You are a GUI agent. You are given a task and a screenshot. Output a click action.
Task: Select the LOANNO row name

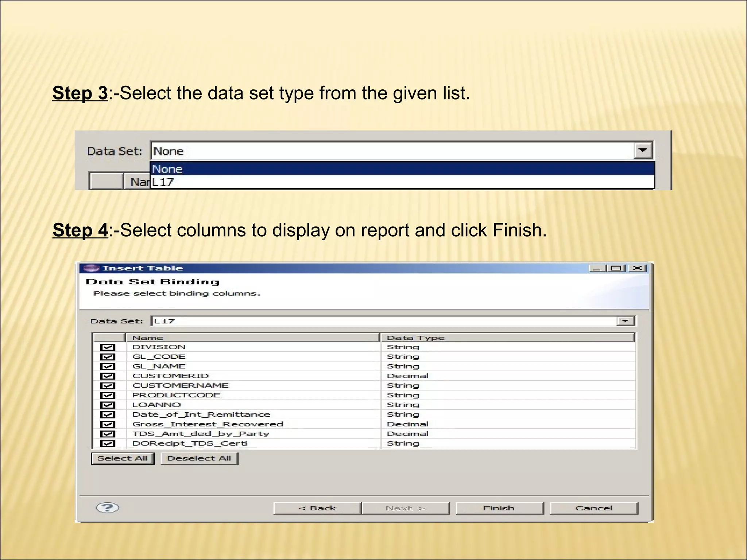156,405
